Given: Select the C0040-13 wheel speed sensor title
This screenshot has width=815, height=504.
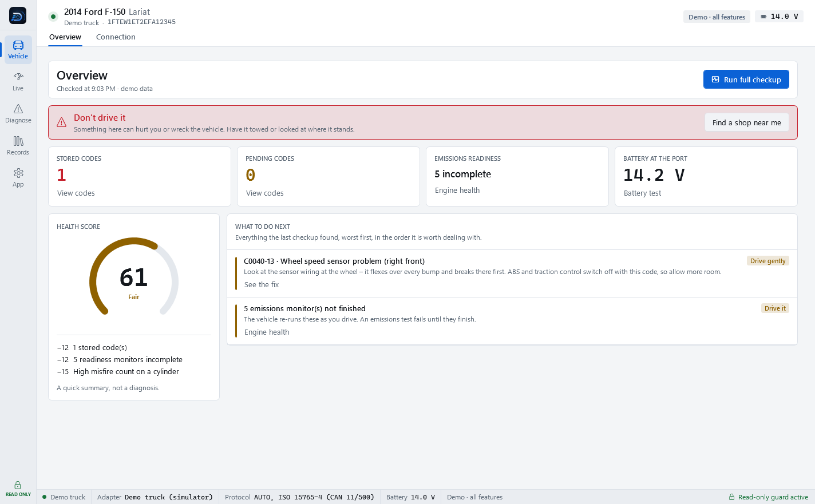Looking at the screenshot, I should pos(334,261).
